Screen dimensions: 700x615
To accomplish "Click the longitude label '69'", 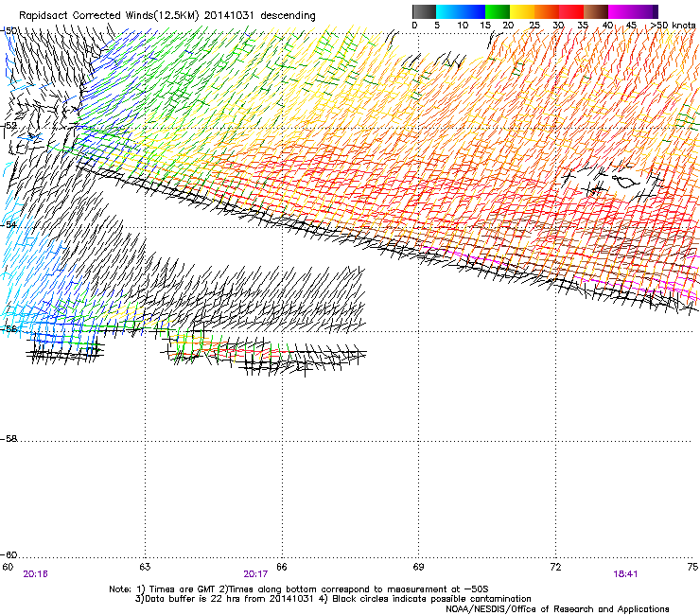I will pos(418,567).
